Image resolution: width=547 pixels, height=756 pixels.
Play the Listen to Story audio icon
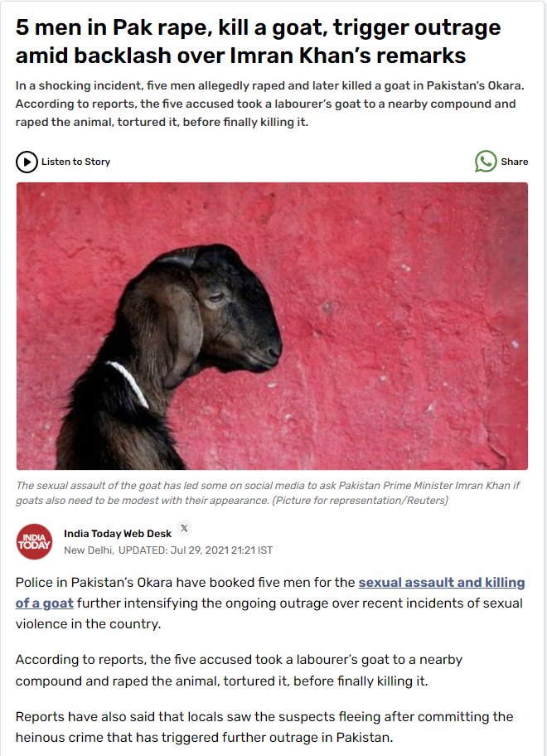[x=27, y=162]
